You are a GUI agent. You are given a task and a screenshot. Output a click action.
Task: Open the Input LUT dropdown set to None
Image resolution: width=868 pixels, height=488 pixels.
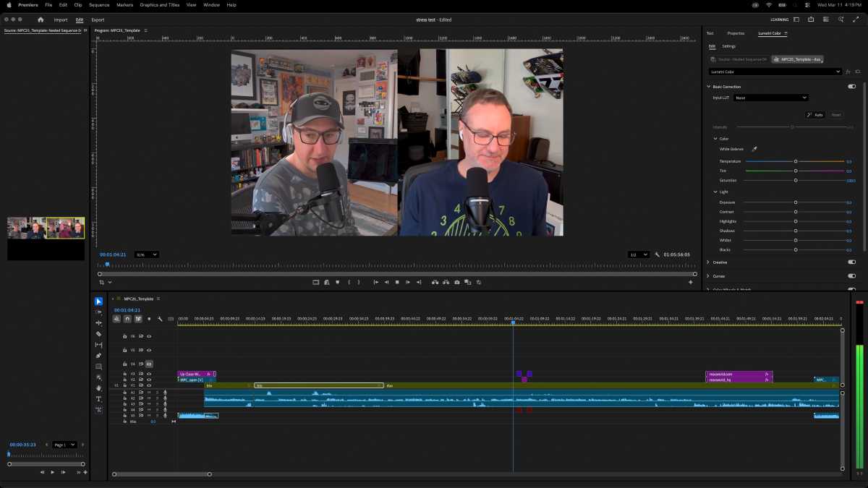770,98
